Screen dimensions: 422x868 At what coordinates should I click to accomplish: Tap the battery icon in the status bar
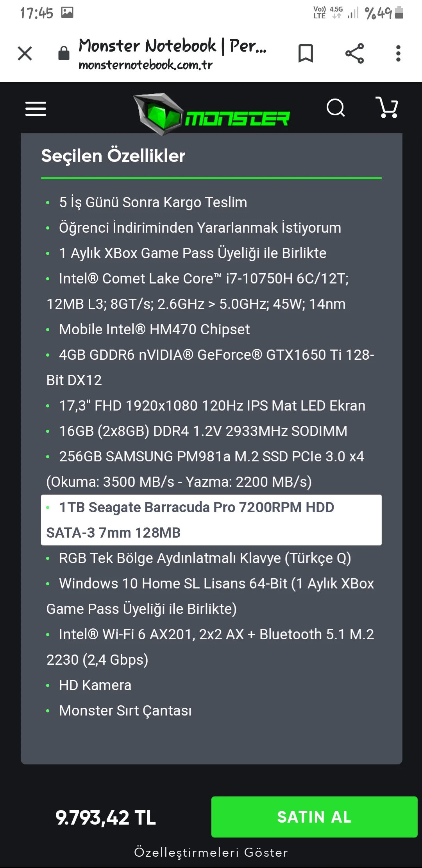399,13
